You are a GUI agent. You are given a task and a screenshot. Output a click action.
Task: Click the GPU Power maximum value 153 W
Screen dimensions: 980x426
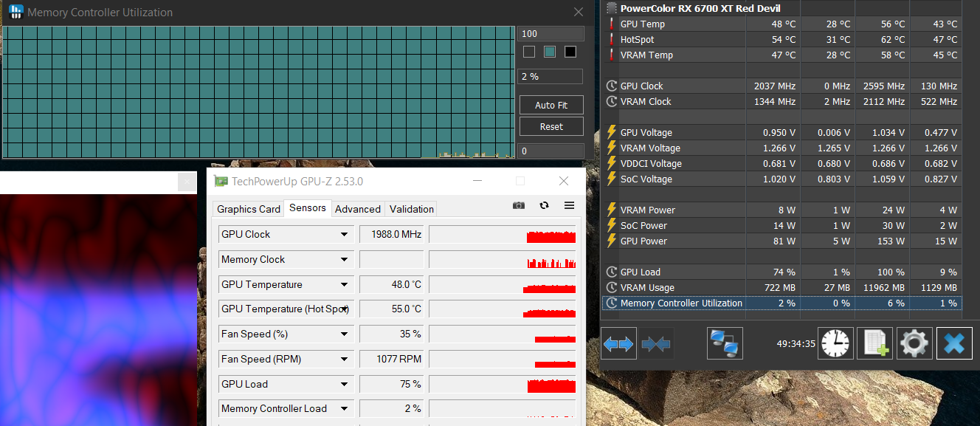pos(891,241)
